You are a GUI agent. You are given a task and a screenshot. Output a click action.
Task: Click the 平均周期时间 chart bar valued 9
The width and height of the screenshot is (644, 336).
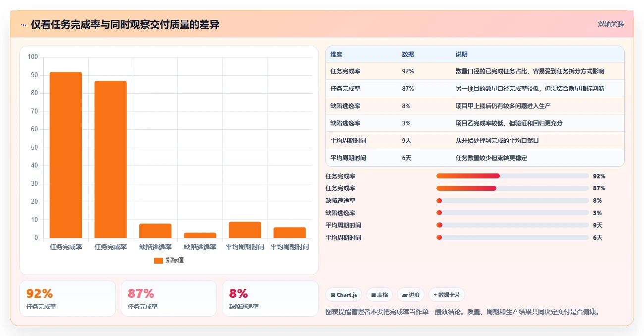click(x=245, y=230)
